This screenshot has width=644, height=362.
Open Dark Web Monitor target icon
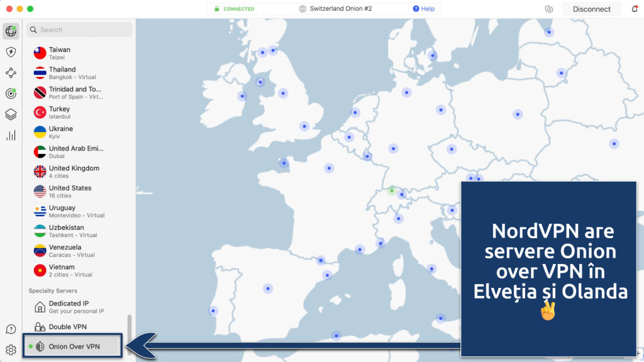(x=11, y=94)
